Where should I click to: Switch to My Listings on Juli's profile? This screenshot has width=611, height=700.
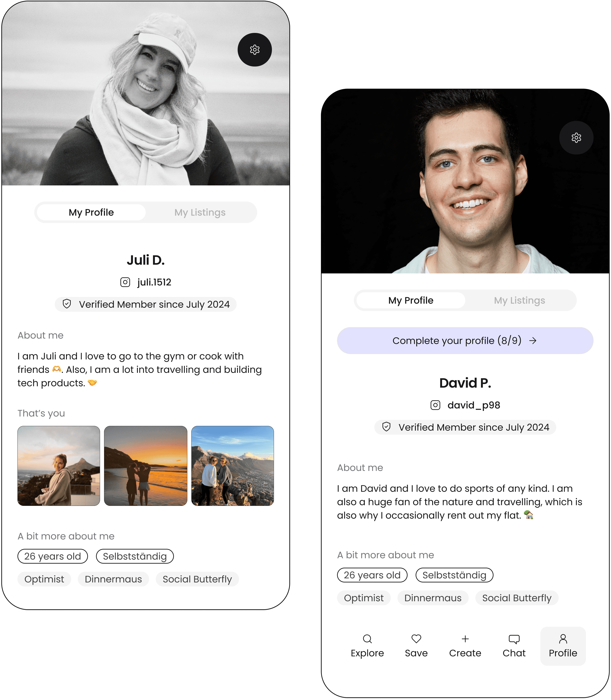(x=200, y=213)
